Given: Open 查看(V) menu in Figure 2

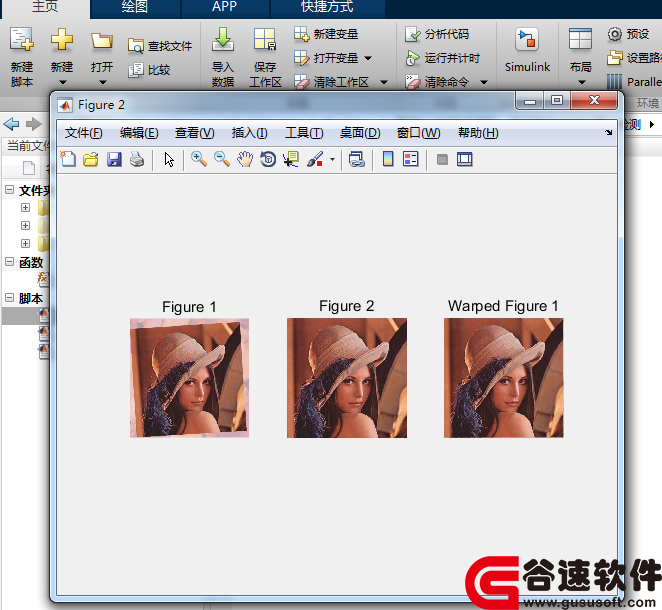Looking at the screenshot, I should [x=195, y=133].
